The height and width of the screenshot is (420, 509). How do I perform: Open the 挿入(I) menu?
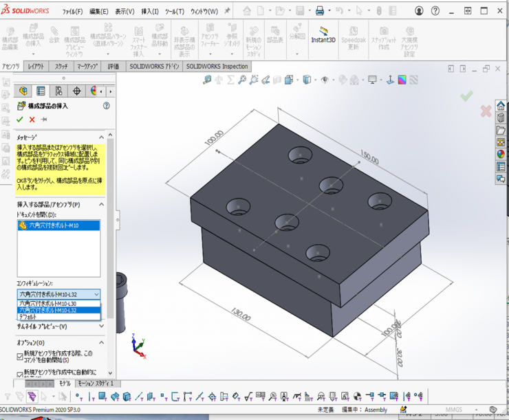(x=149, y=12)
